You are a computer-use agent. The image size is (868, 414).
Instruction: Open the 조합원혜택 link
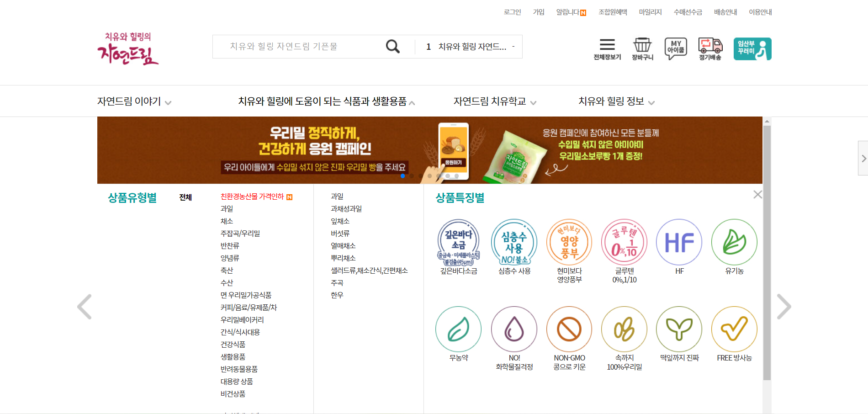point(613,12)
